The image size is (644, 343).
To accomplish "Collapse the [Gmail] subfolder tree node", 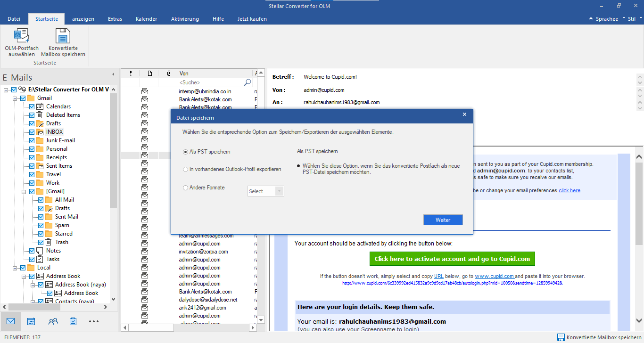I will (x=24, y=191).
